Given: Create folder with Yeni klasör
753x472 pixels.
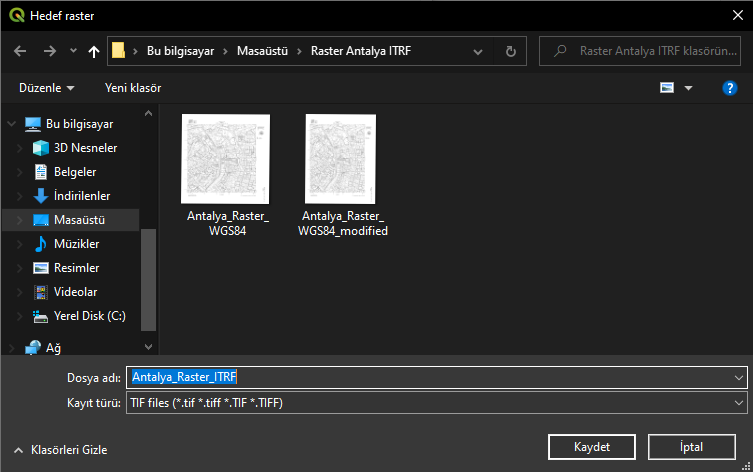Looking at the screenshot, I should click(133, 88).
